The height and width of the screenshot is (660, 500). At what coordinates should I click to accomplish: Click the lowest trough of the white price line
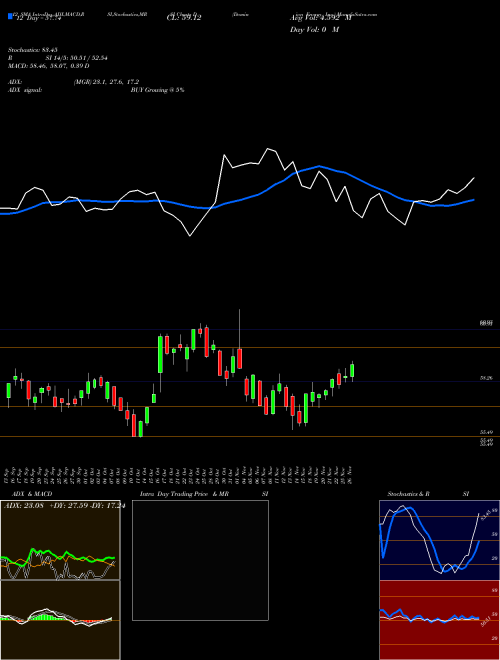190,236
